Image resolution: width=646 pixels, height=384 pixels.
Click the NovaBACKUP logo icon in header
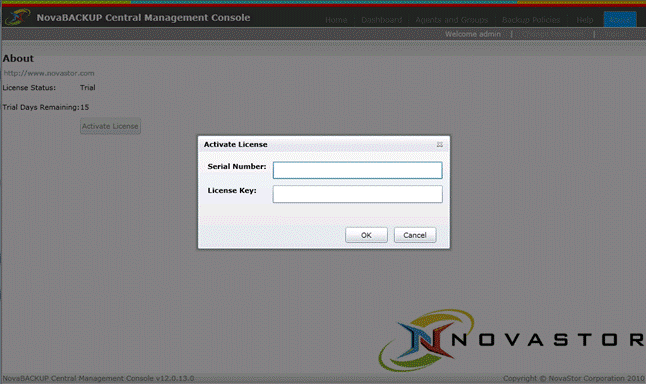click(18, 17)
